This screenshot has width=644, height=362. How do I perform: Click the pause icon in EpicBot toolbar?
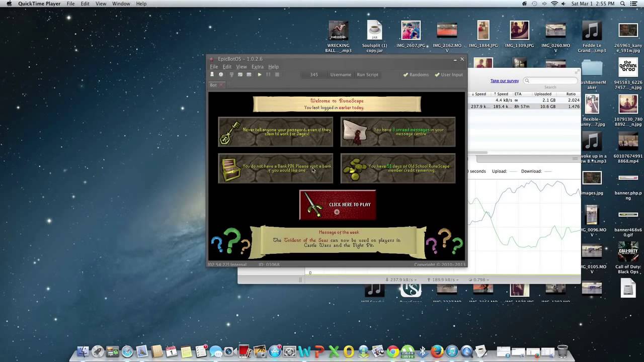pos(268,74)
